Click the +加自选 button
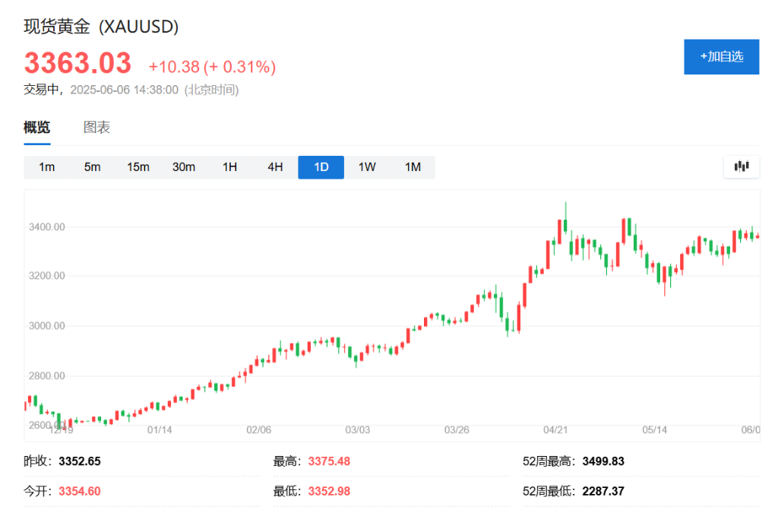 coord(720,56)
